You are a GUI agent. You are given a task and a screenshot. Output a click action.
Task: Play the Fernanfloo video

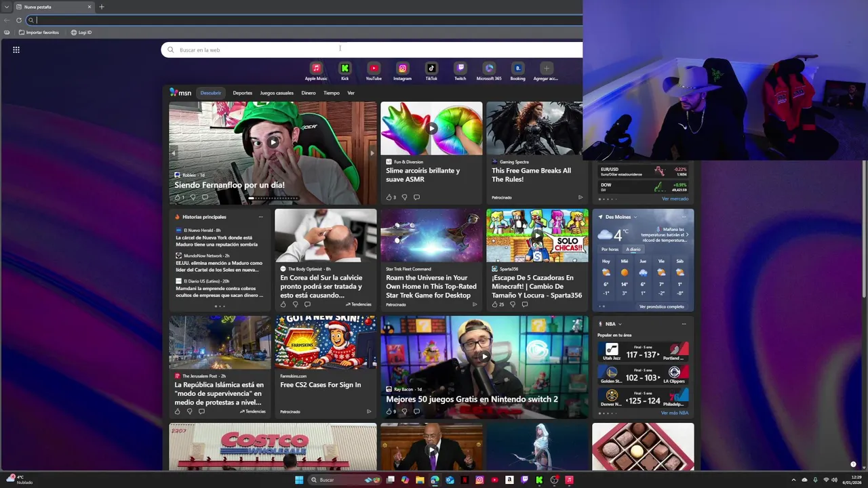[x=273, y=142]
